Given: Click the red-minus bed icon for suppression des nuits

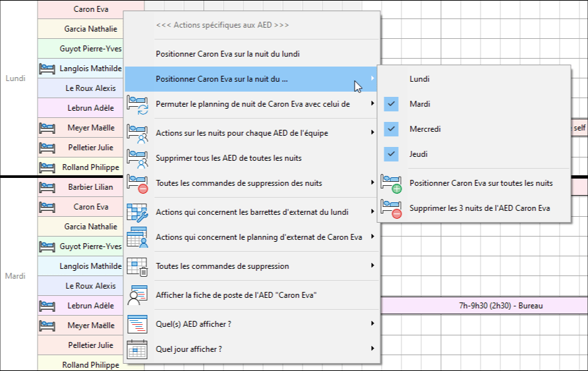Looking at the screenshot, I should 137,183.
